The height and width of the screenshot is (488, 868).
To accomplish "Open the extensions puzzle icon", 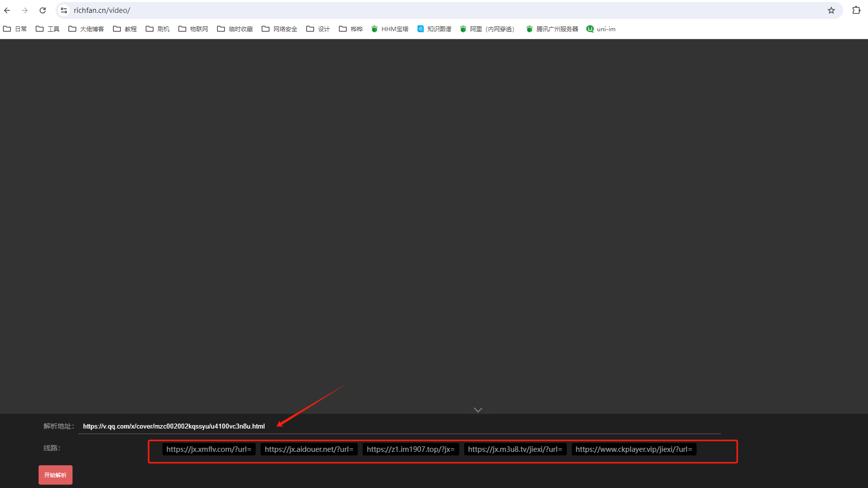I will click(x=856, y=10).
